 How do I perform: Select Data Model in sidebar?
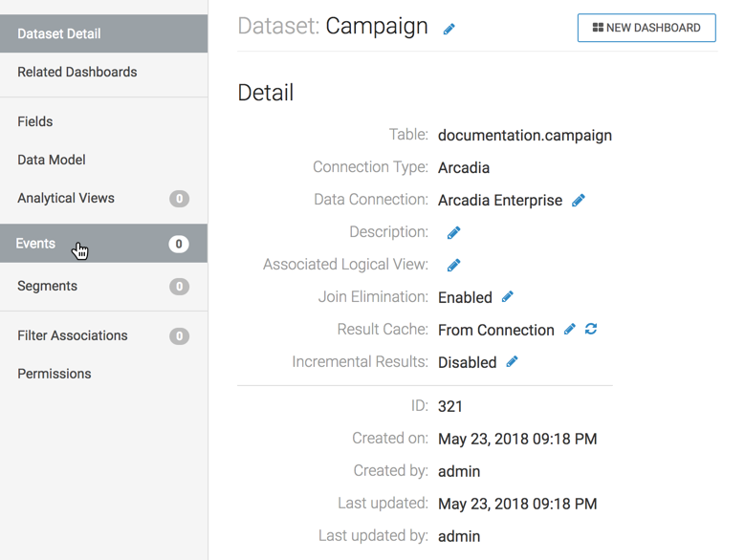[51, 160]
